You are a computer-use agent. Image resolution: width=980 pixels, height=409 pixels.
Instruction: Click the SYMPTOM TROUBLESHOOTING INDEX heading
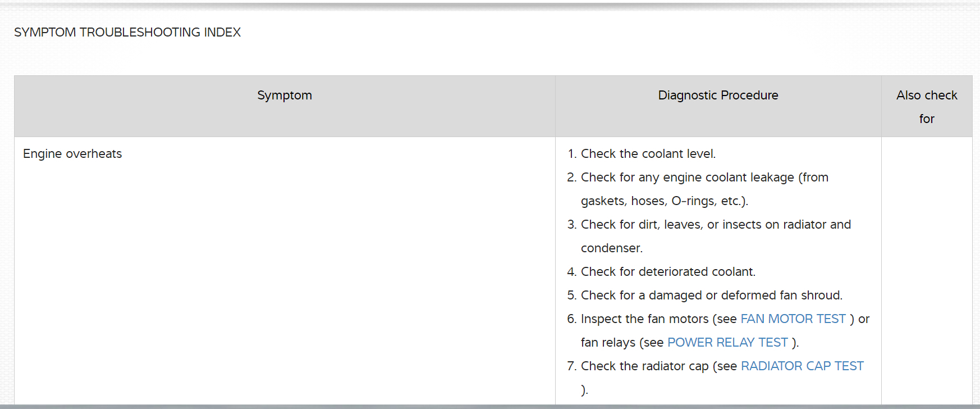click(127, 33)
